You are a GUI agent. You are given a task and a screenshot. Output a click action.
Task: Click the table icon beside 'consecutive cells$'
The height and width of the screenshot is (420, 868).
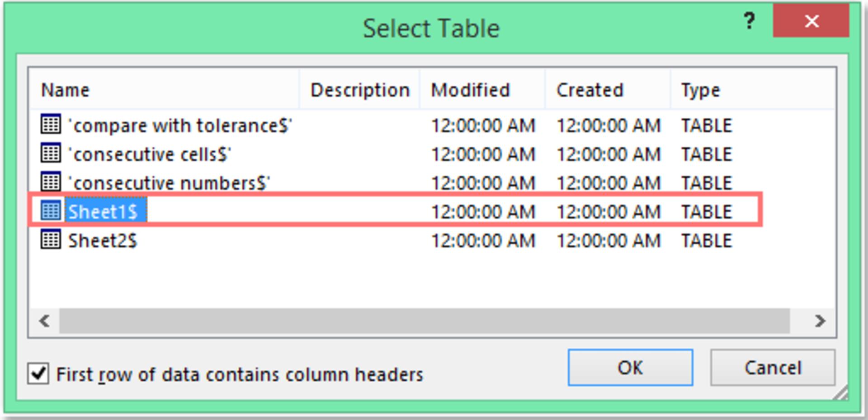51,153
